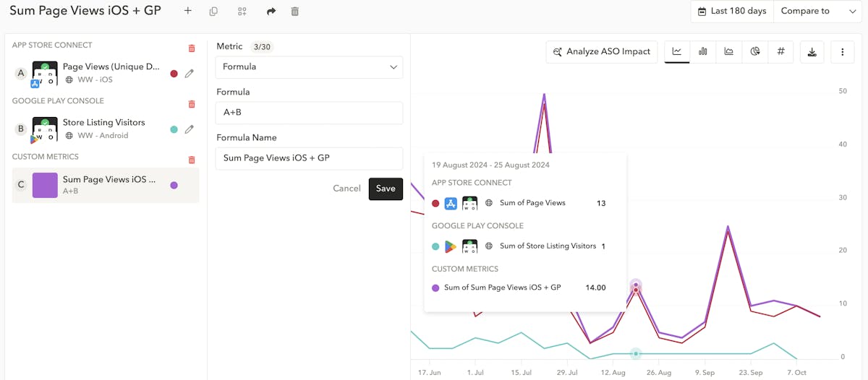
Task: Click the Analyze ASO Impact button
Action: (x=601, y=51)
